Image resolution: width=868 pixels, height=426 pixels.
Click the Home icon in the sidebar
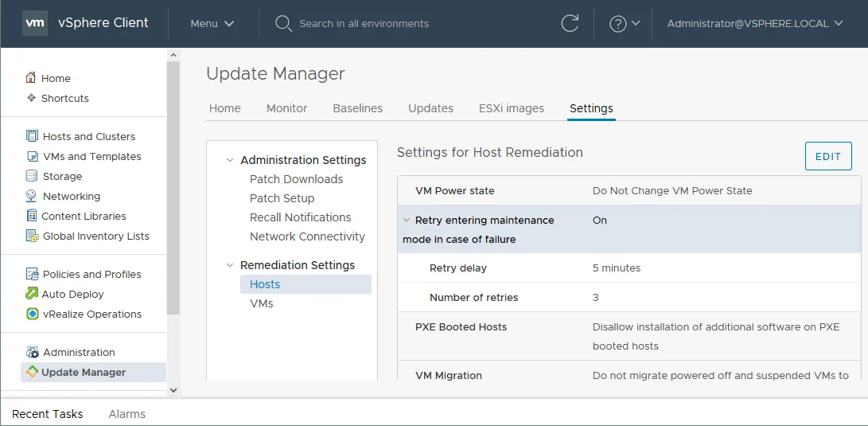[x=31, y=78]
